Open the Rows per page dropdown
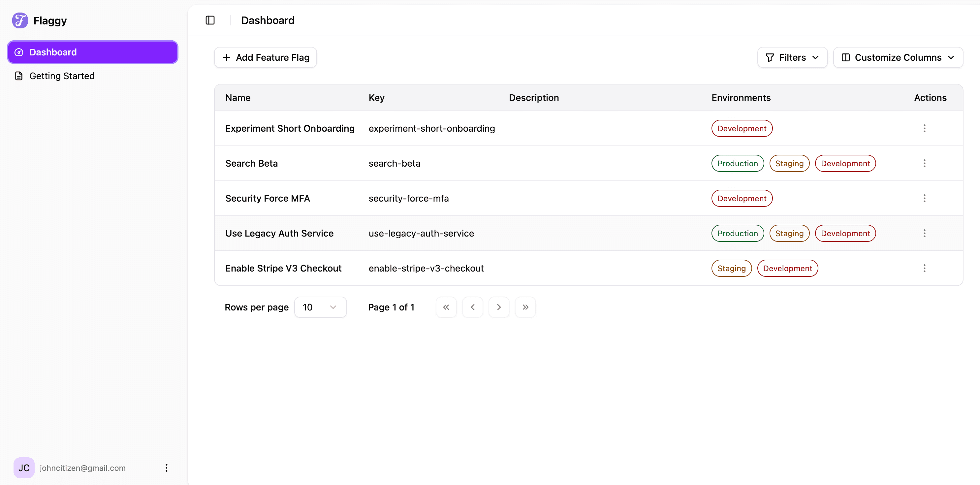The height and width of the screenshot is (485, 980). click(x=320, y=307)
